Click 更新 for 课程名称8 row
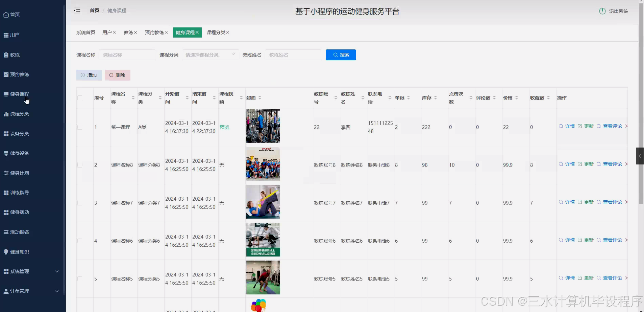Screen dimensions: 644x312 (x=586, y=164)
